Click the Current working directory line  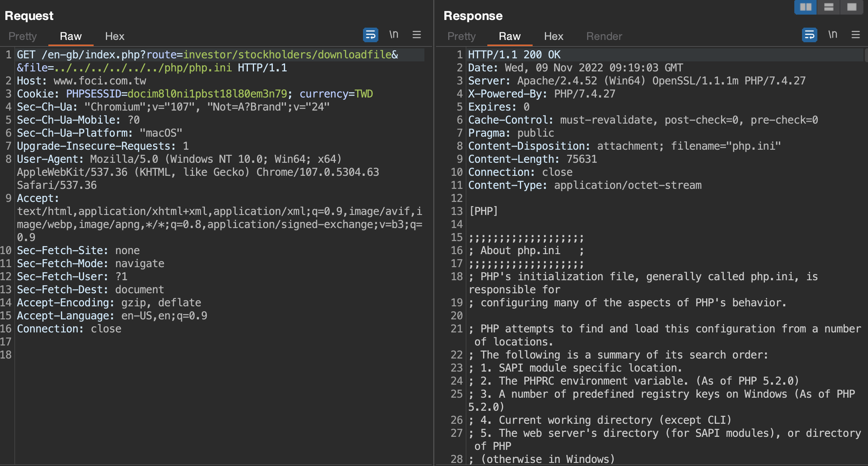[x=600, y=420]
